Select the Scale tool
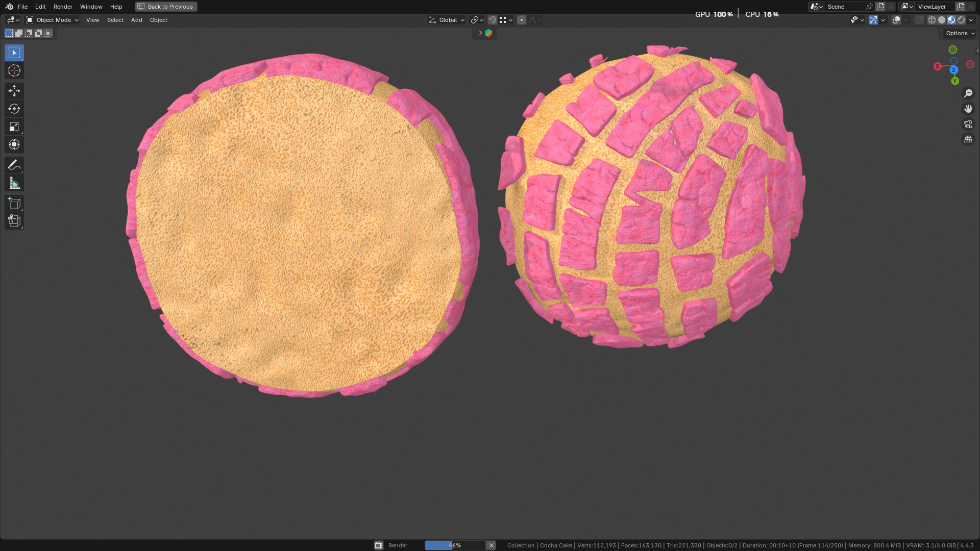The width and height of the screenshot is (980, 551). coord(14,127)
